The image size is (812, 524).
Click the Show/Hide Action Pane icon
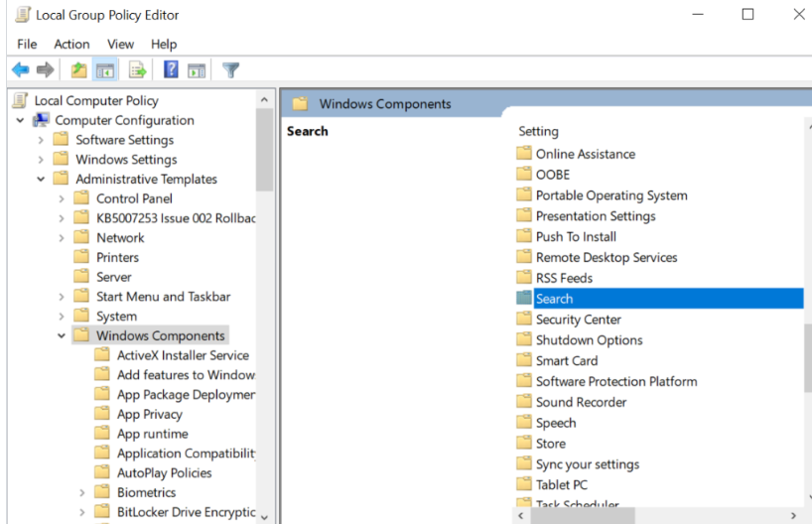point(197,69)
